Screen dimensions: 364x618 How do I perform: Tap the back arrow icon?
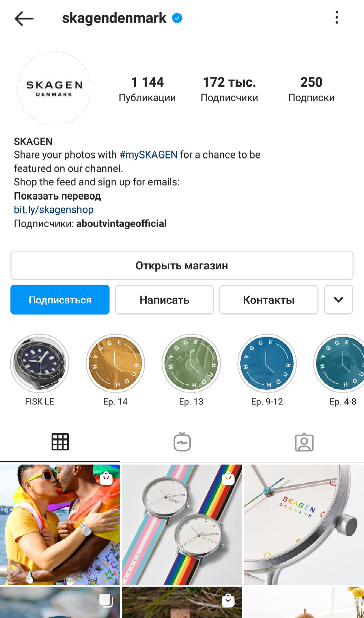[x=24, y=18]
